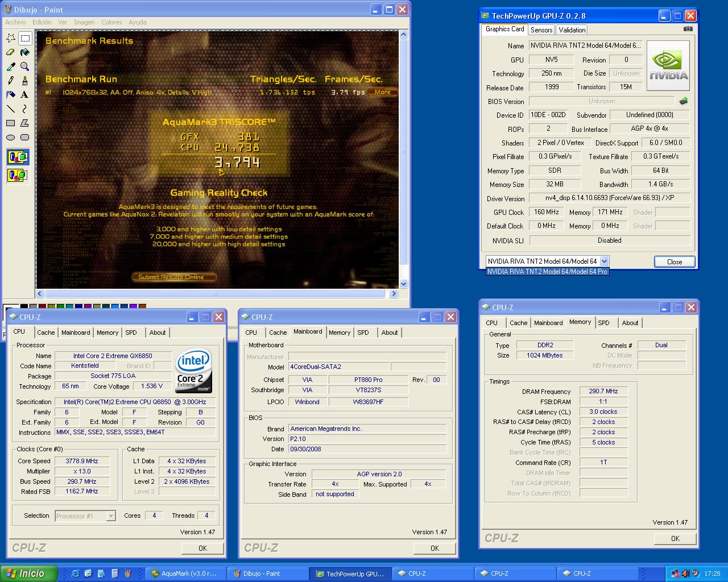Select the Rectangle shape tool
This screenshot has width=728, height=582.
[11, 123]
